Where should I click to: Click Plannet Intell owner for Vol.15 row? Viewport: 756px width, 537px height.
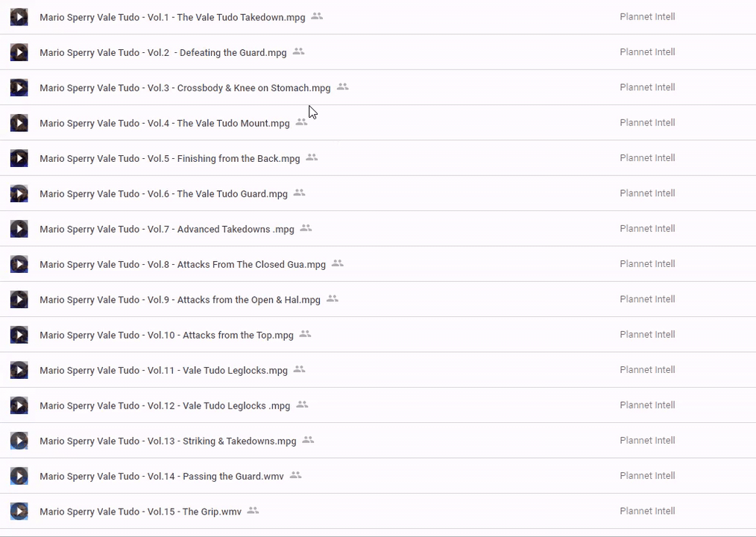tap(647, 512)
